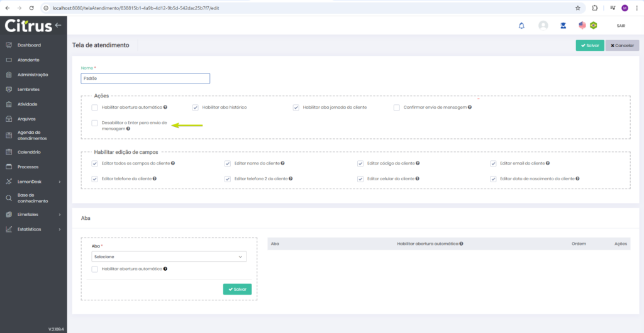The width and height of the screenshot is (644, 333).
Task: Open the user avatar profile icon
Action: click(543, 26)
